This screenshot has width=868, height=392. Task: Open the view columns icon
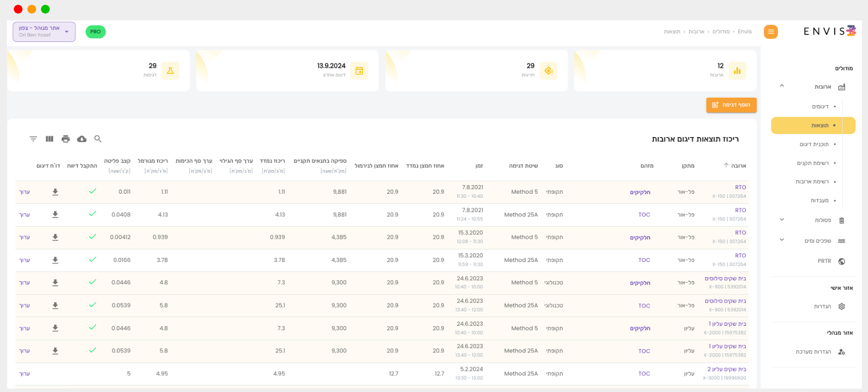49,139
